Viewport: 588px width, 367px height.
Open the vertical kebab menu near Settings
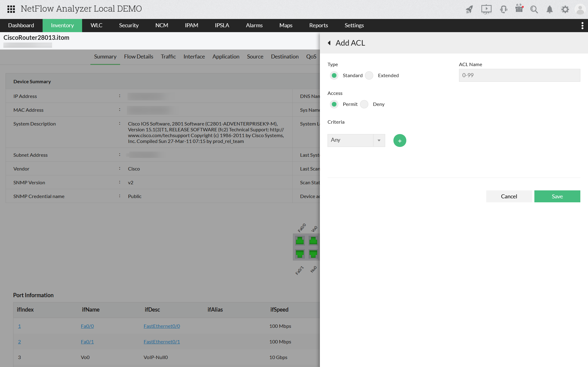click(582, 25)
